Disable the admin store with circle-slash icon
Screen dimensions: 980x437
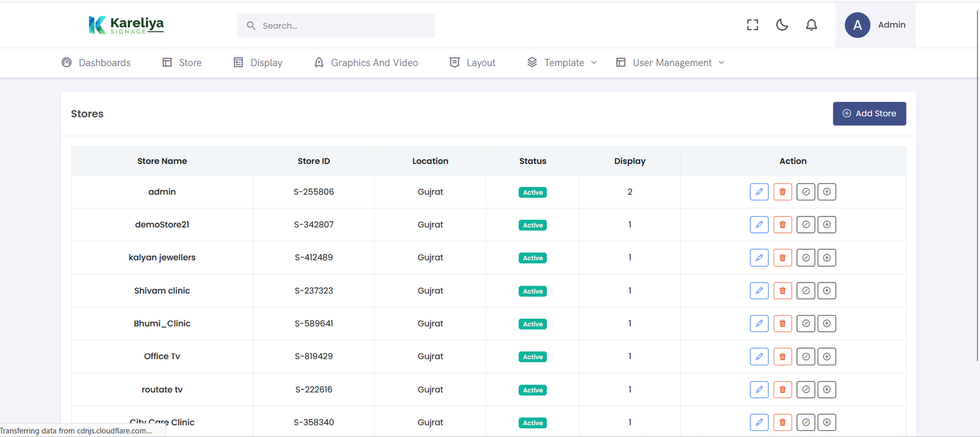coord(806,192)
